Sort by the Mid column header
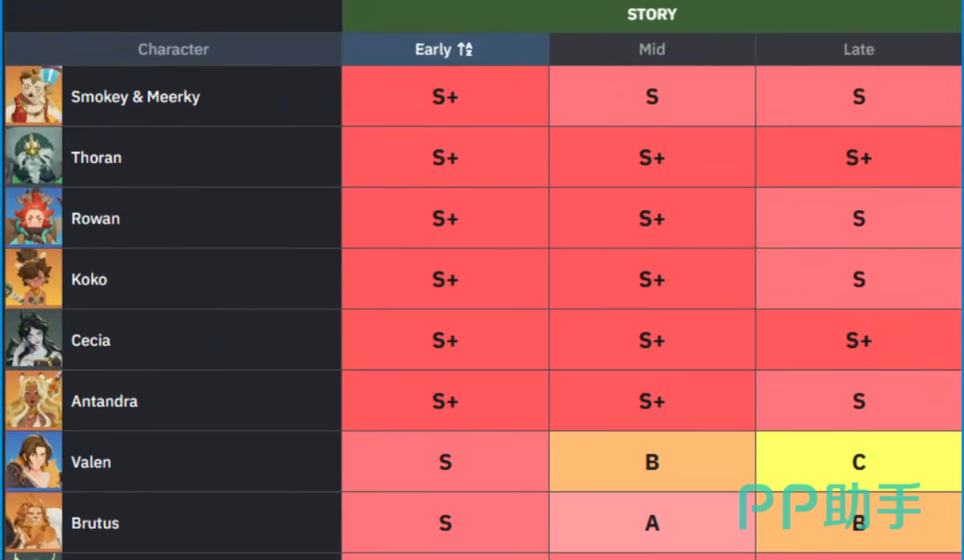Image resolution: width=964 pixels, height=560 pixels. pos(652,49)
